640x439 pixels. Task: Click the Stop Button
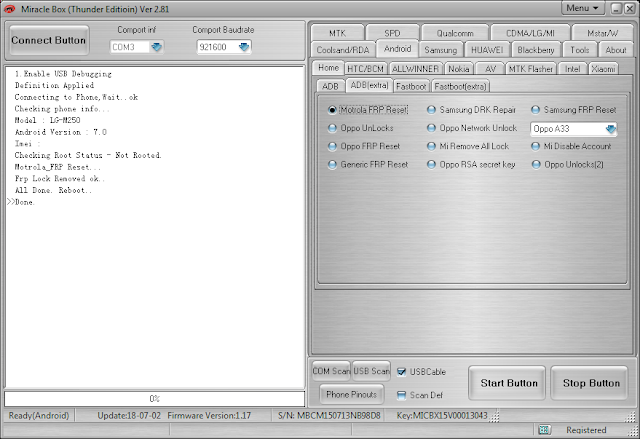tap(591, 383)
